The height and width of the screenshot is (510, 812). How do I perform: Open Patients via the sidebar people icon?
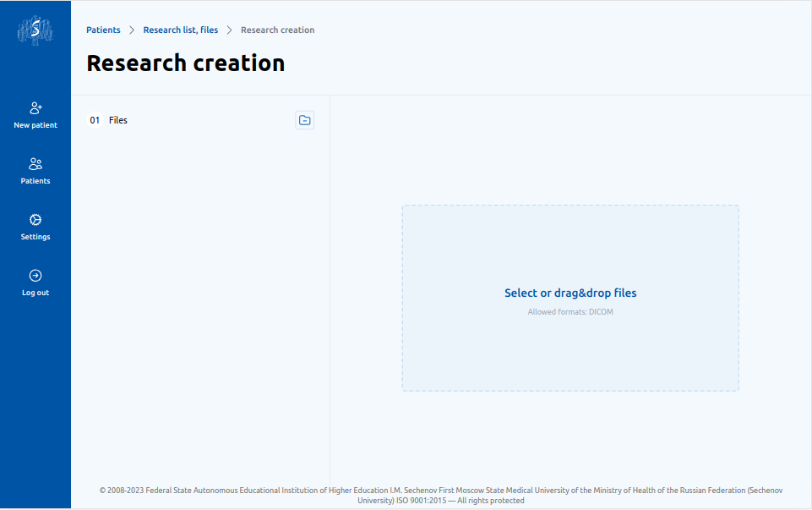tap(35, 164)
